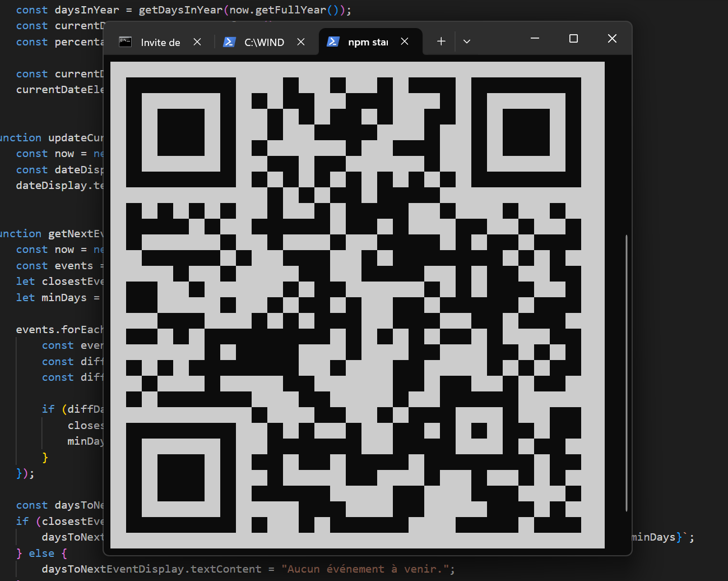Click 'let closestEve' line in editor
The height and width of the screenshot is (581, 728).
pyautogui.click(x=59, y=282)
